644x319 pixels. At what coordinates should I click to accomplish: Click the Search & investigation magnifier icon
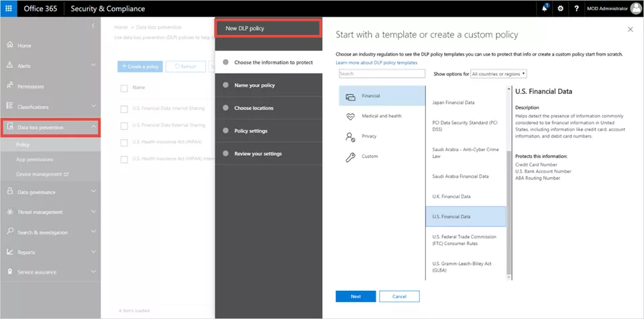click(10, 232)
